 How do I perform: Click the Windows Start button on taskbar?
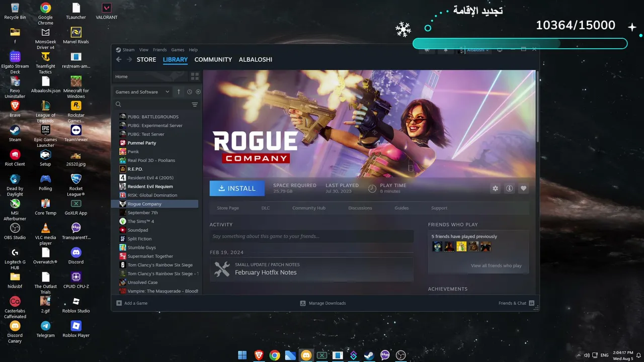[243, 355]
